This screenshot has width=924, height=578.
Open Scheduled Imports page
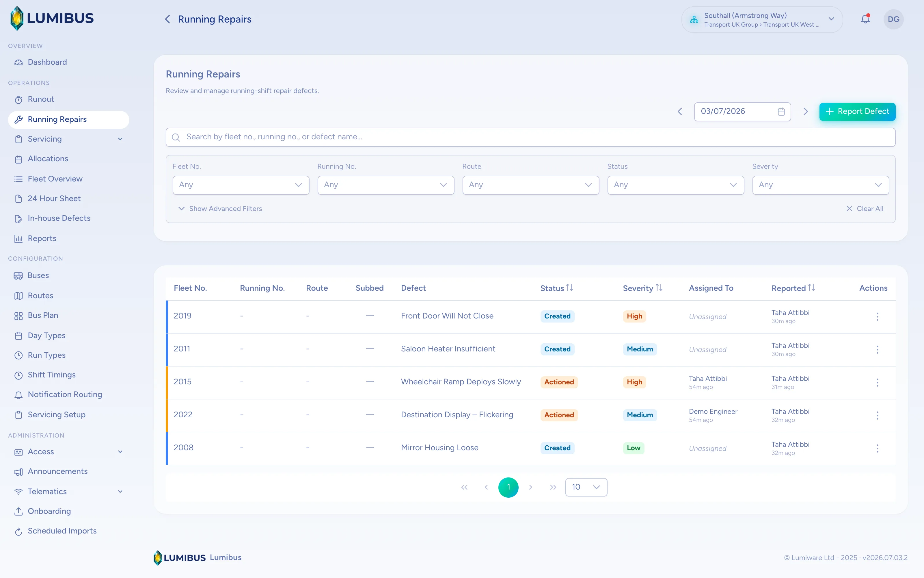(x=69, y=531)
